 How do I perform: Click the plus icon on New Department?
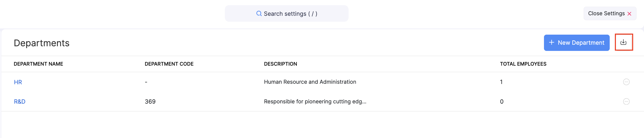point(551,42)
